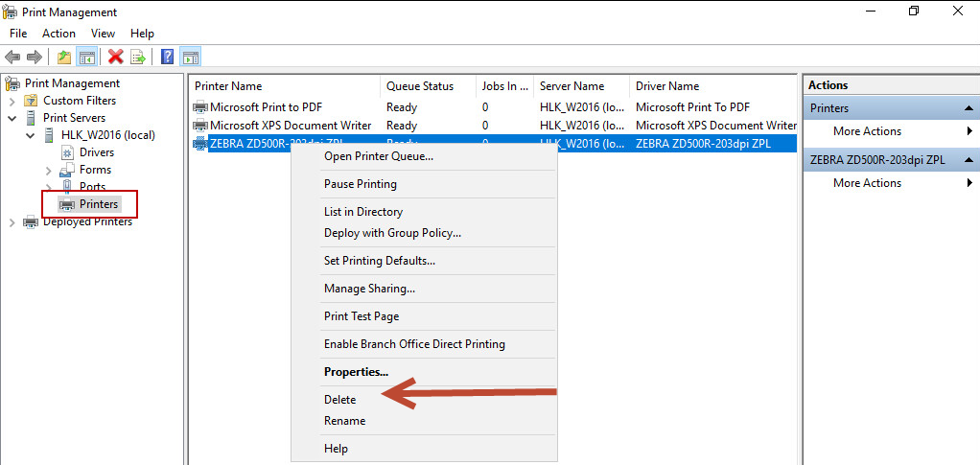
Task: Collapse the Print Servers tree node
Action: point(12,118)
